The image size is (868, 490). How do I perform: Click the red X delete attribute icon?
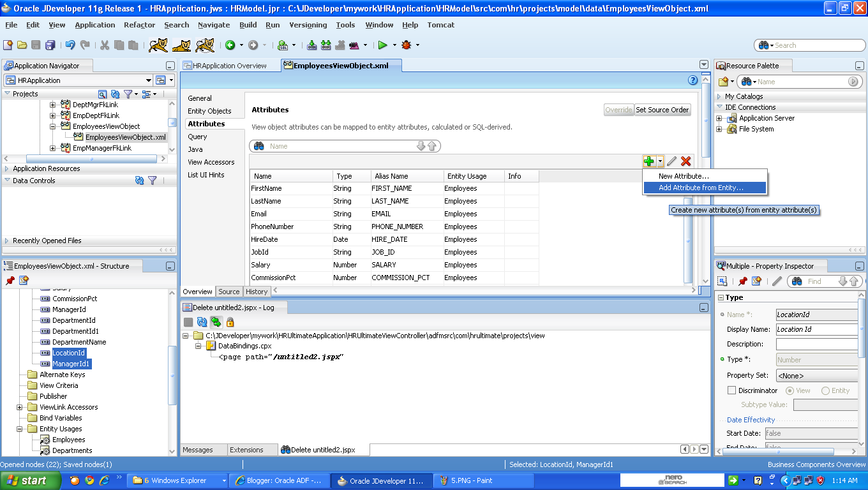coord(686,161)
